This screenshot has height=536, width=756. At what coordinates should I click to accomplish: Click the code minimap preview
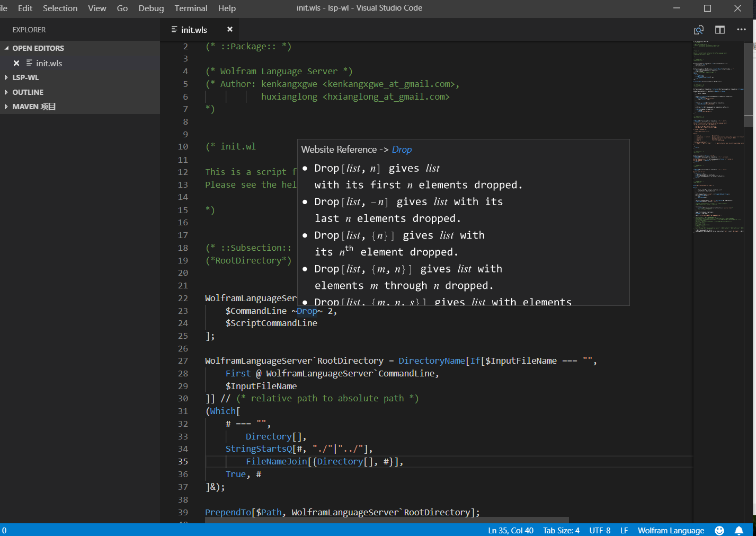(718, 137)
